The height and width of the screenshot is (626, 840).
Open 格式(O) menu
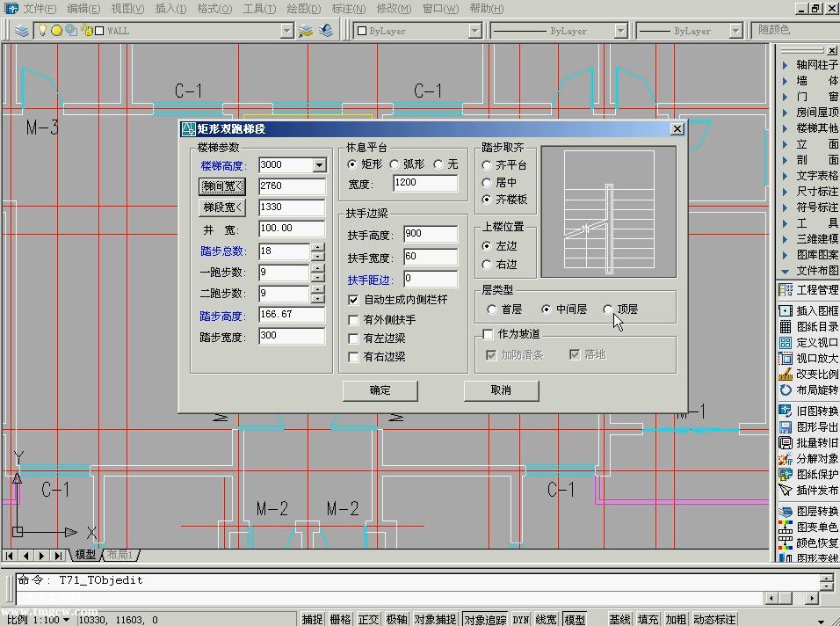pyautogui.click(x=214, y=9)
